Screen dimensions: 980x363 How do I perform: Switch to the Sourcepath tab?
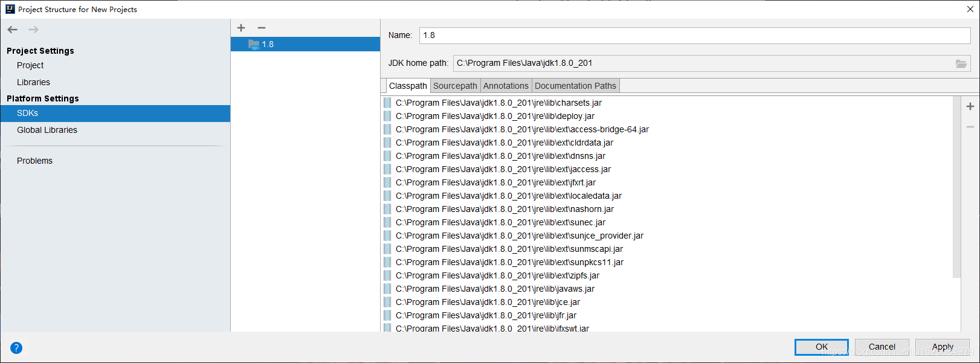[x=455, y=86]
